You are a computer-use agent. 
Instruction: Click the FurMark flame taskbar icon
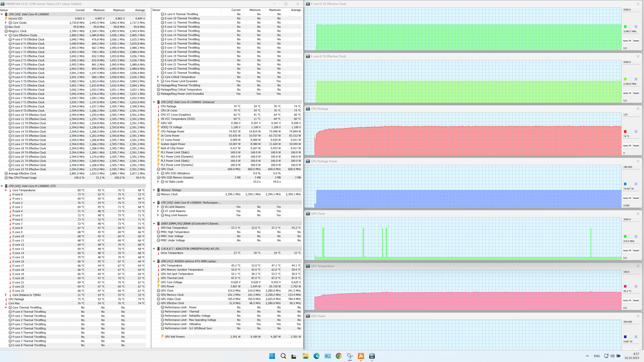click(361, 356)
